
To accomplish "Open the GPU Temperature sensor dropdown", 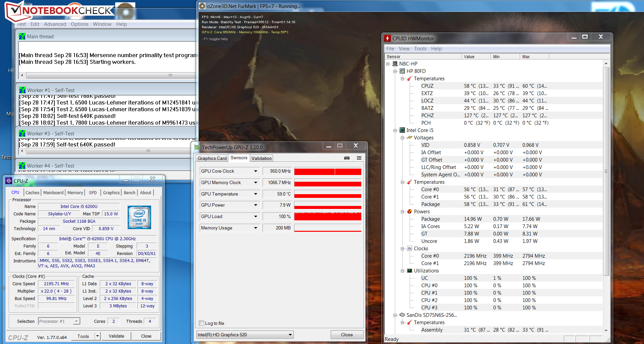I will [256, 194].
